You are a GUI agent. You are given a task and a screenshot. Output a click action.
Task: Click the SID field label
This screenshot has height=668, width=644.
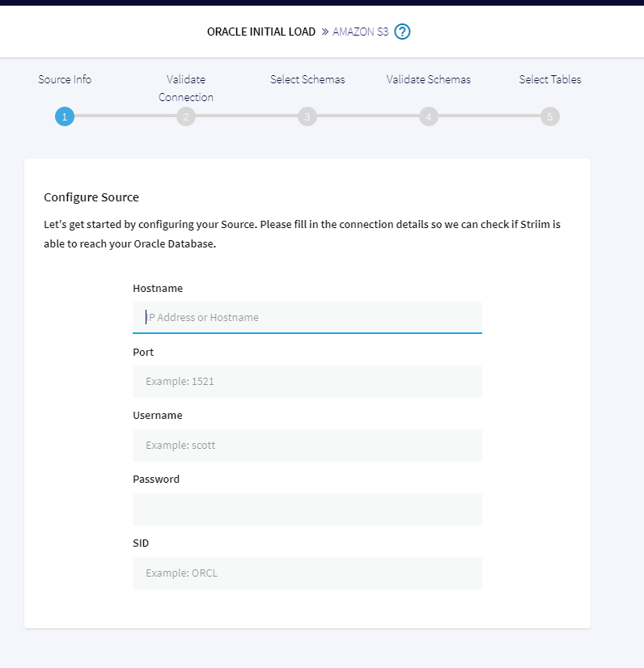[x=141, y=543]
